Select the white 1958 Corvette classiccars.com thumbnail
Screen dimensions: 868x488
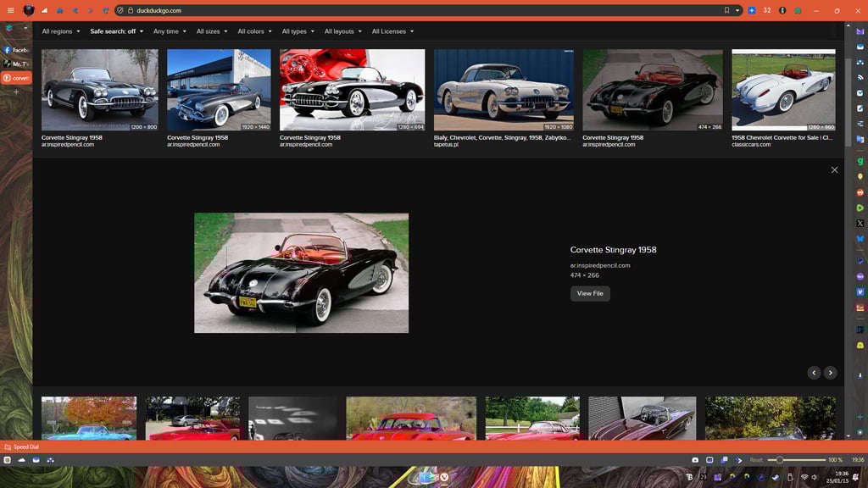783,89
